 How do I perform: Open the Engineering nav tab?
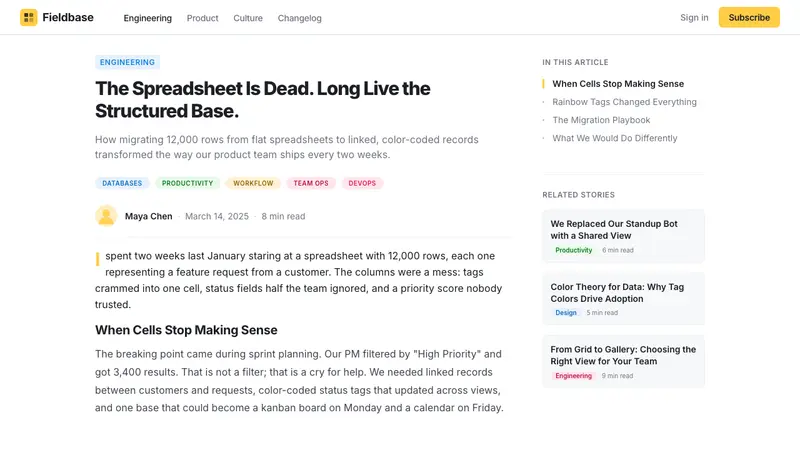click(147, 18)
